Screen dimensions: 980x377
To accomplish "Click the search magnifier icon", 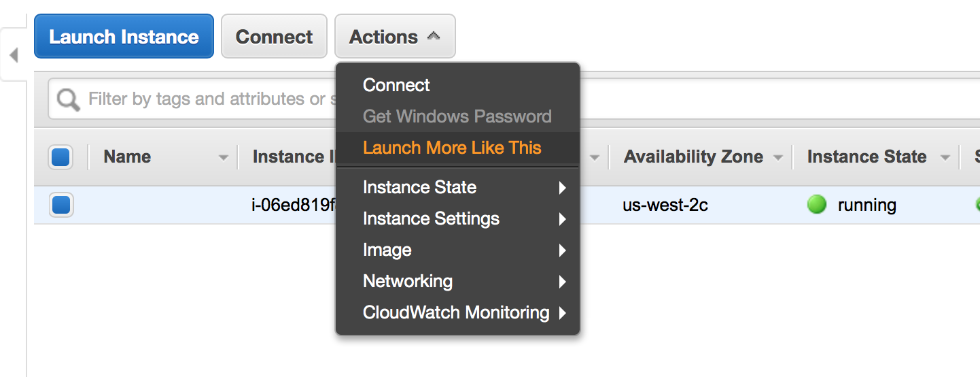I will point(68,100).
